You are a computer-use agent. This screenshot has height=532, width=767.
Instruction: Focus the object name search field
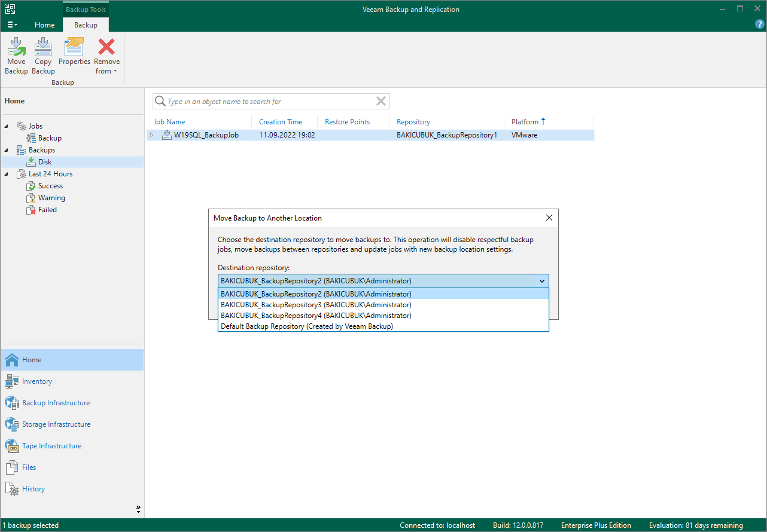270,101
